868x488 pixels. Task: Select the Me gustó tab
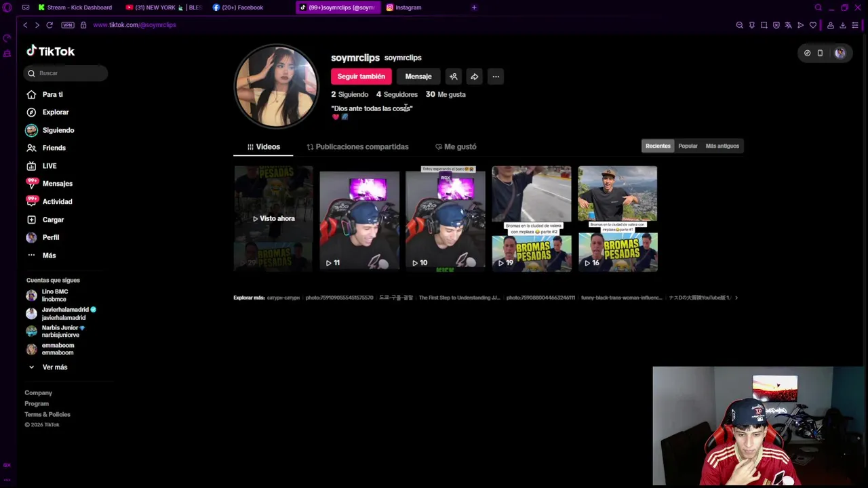click(x=456, y=146)
